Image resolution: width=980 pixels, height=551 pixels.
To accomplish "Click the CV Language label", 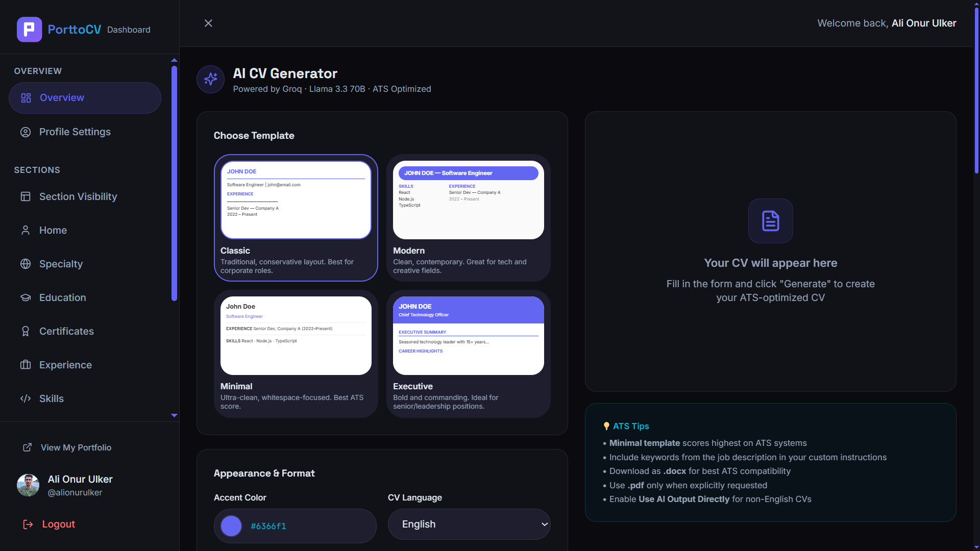I will pos(415,498).
